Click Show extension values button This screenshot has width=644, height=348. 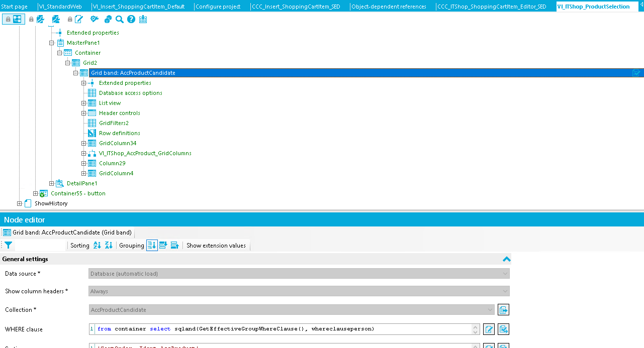(x=216, y=246)
